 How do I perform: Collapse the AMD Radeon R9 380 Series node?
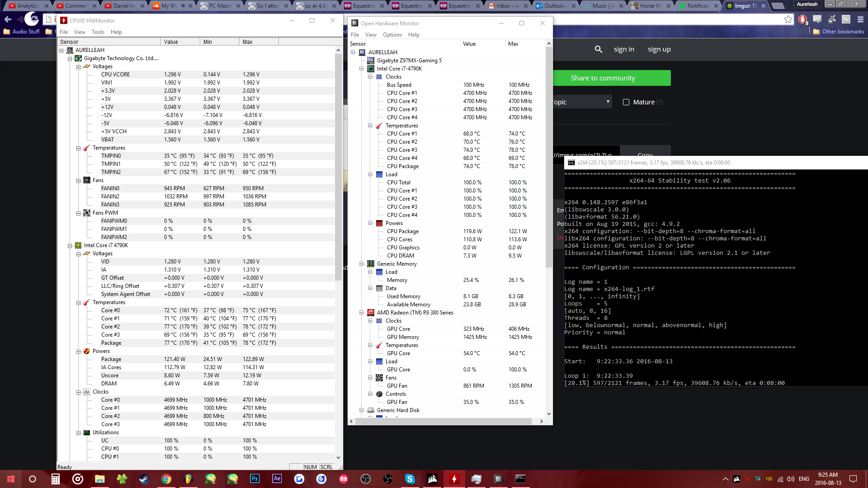pos(361,313)
